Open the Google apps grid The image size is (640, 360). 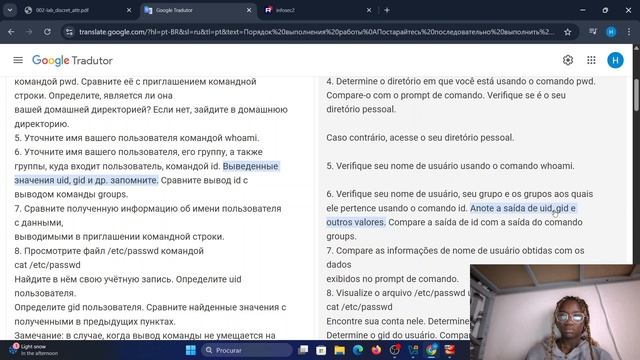coord(591,60)
